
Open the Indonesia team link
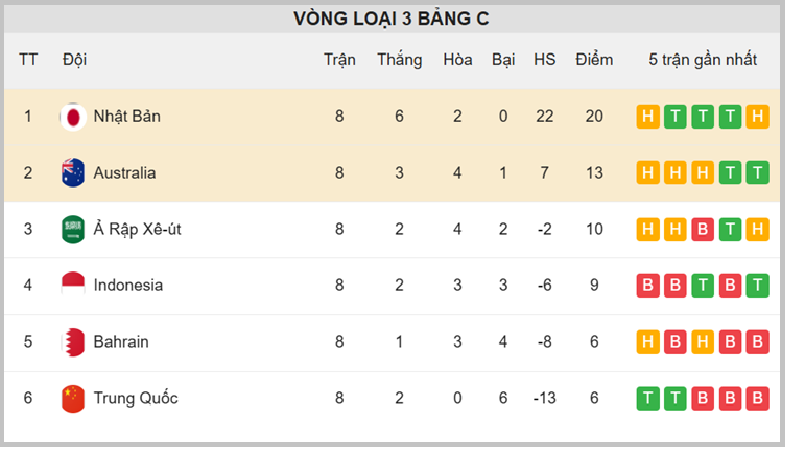point(128,285)
